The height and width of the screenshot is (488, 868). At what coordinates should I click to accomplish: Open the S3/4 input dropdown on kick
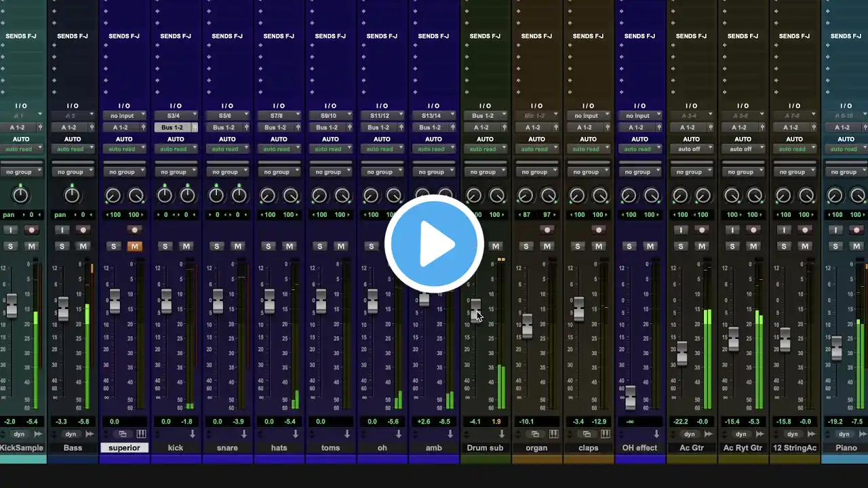(x=176, y=116)
